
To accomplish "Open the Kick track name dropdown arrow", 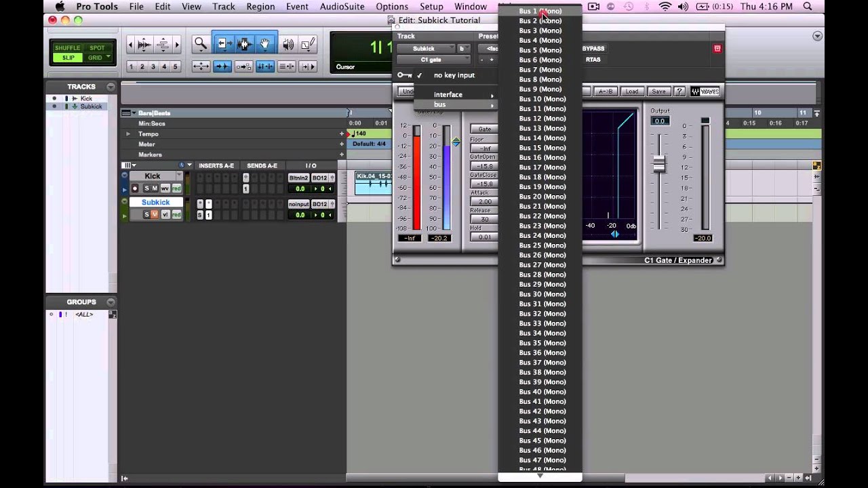I will click(x=179, y=176).
